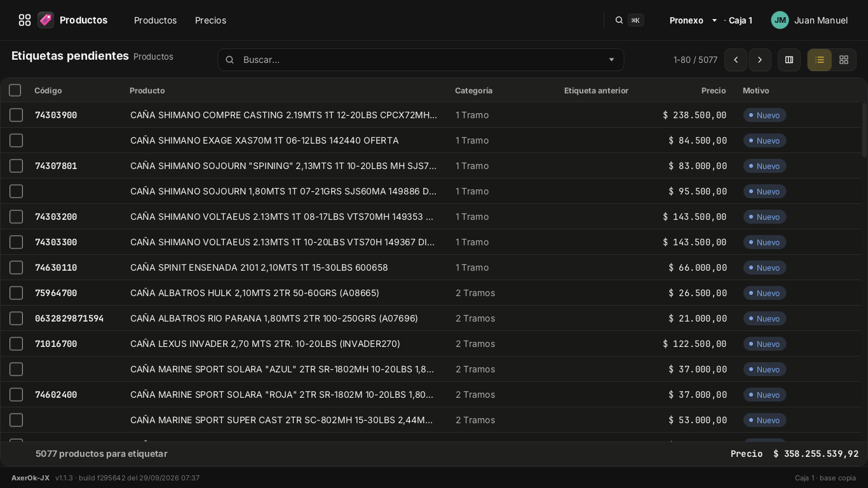Expand the search filter dropdown arrow
This screenshot has height=488, width=868.
click(611, 60)
